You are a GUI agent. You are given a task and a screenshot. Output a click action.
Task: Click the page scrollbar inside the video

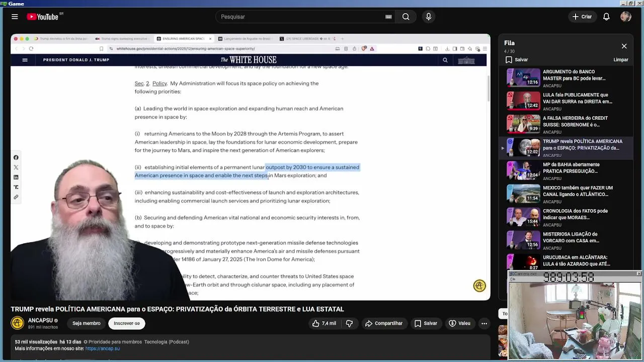pos(489,88)
